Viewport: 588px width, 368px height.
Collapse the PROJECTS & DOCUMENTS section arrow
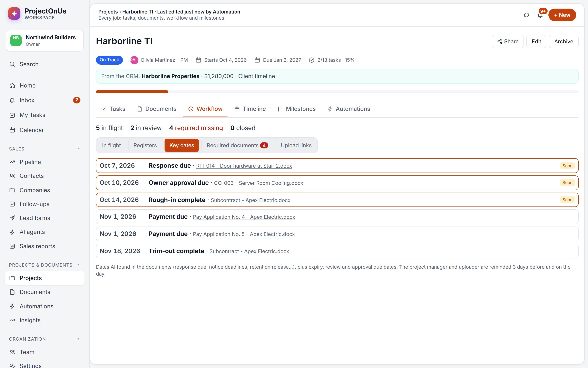point(78,265)
